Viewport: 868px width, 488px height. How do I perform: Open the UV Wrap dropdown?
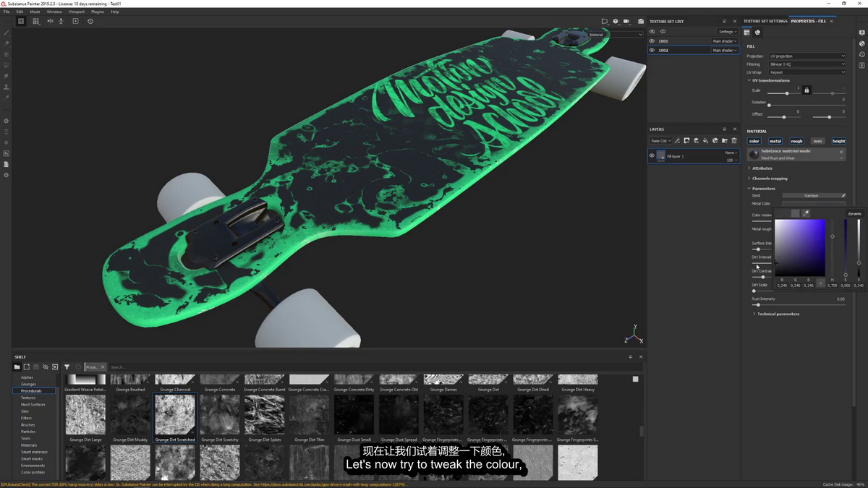(x=807, y=72)
